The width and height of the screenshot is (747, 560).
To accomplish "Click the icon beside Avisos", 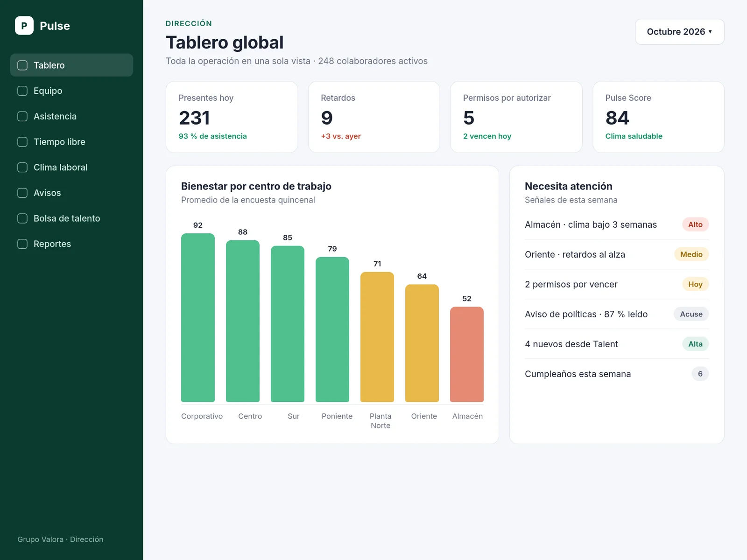I will 22,193.
